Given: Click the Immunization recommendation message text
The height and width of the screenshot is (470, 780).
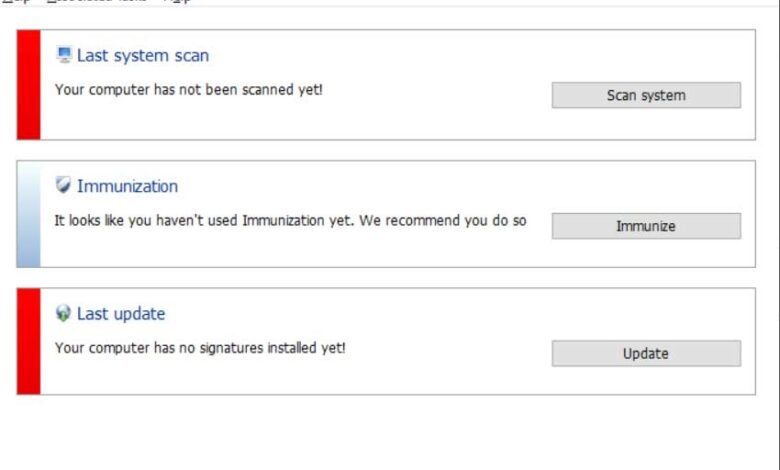Looking at the screenshot, I should point(290,220).
